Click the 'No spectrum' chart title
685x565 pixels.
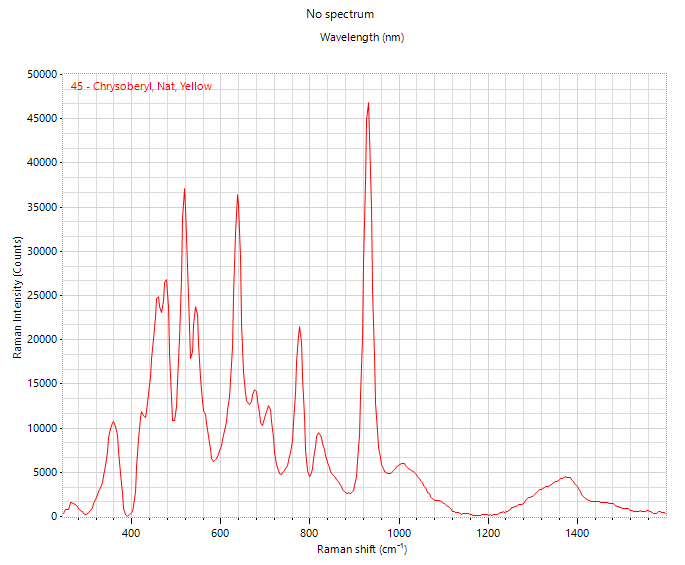click(x=340, y=14)
